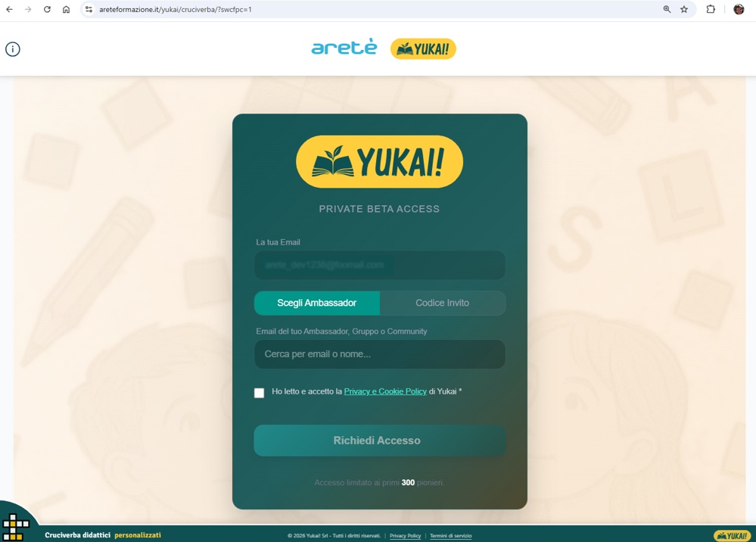
Task: Bookmark this page with the star
Action: point(684,9)
